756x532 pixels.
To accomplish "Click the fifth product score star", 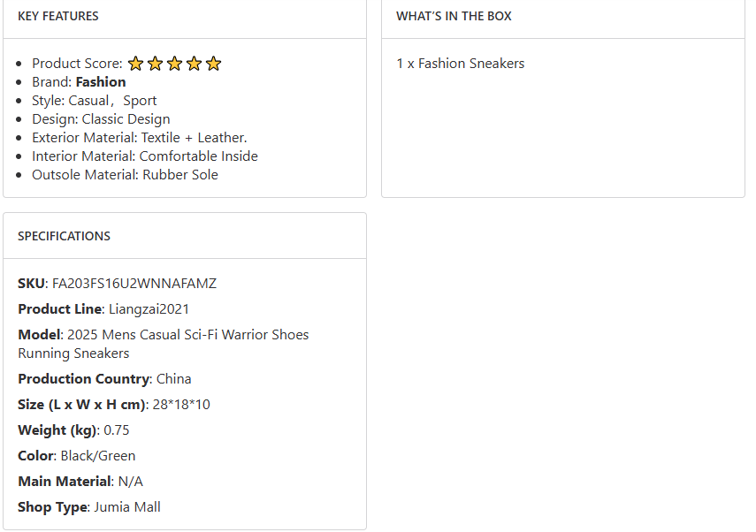I will (x=213, y=64).
